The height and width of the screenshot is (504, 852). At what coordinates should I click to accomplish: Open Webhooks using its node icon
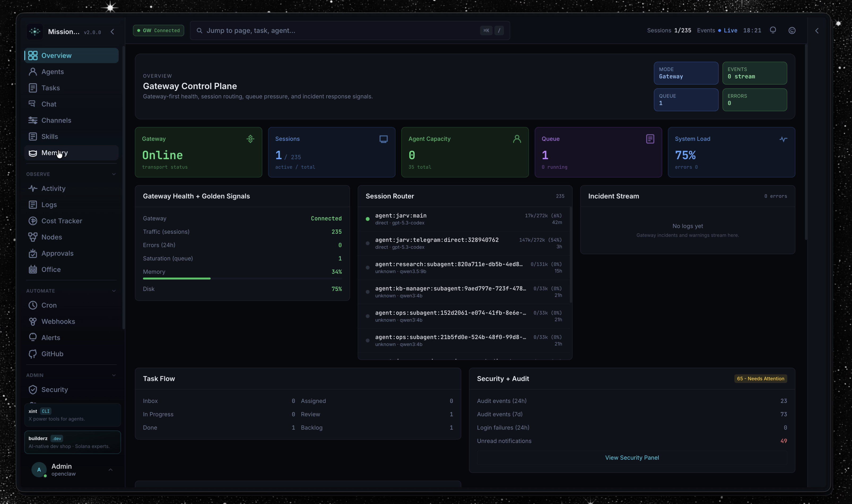pos(33,321)
